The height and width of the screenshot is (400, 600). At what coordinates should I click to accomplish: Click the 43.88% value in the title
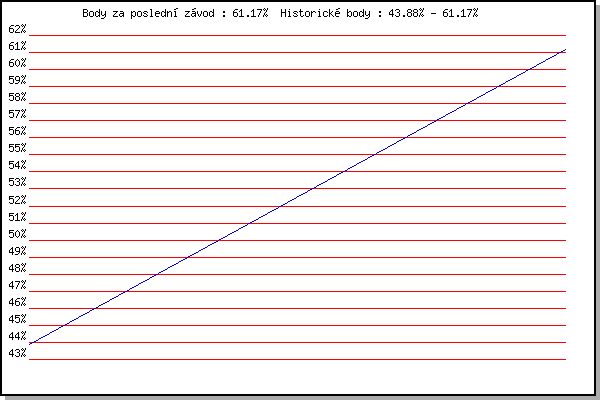pyautogui.click(x=406, y=13)
